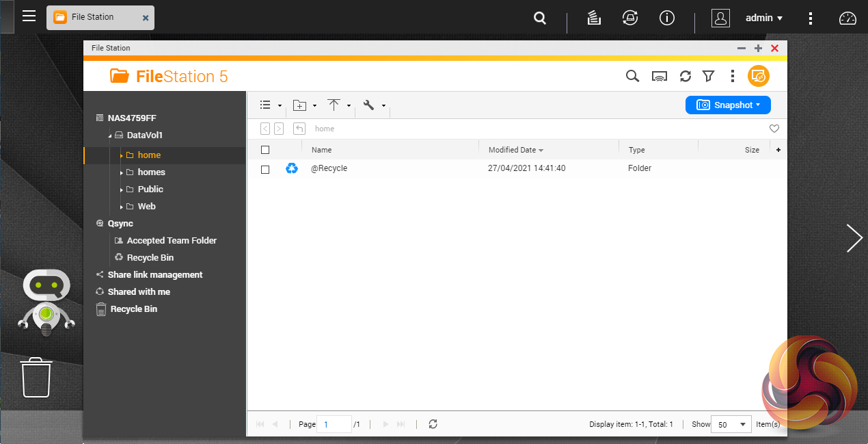
Task: Open the QTS dashboard gauge icon
Action: point(847,18)
